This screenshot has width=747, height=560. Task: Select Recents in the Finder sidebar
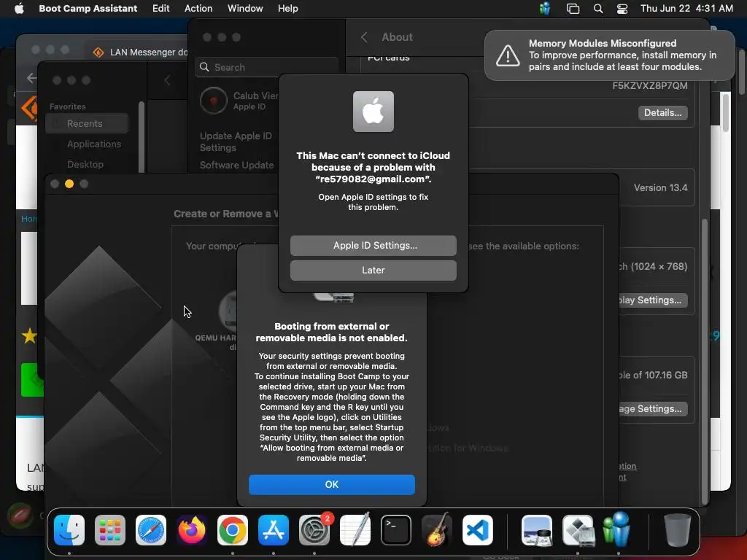pos(87,124)
